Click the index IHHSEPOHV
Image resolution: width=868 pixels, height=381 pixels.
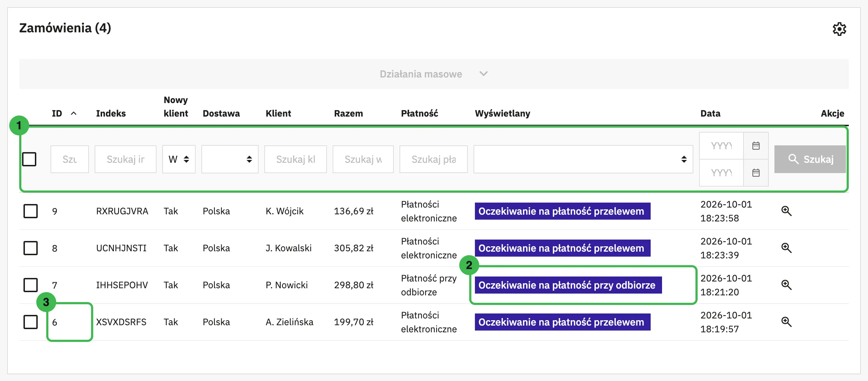pos(122,285)
